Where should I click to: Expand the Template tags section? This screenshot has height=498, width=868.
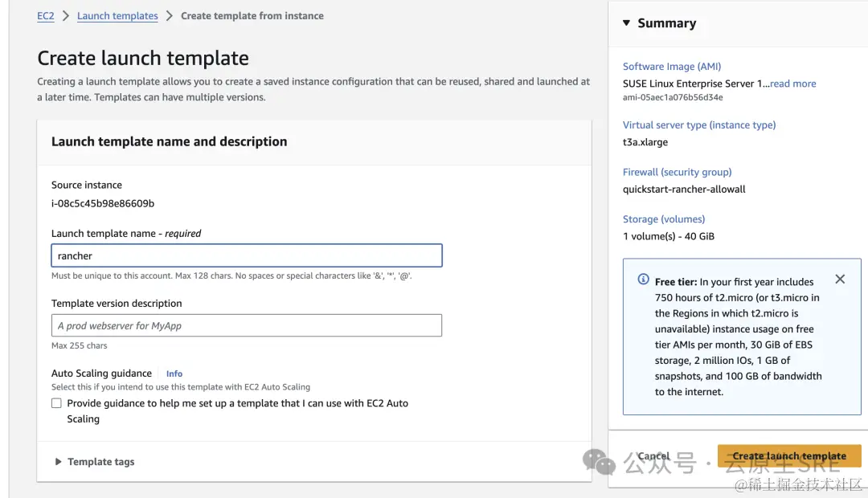pyautogui.click(x=58, y=462)
